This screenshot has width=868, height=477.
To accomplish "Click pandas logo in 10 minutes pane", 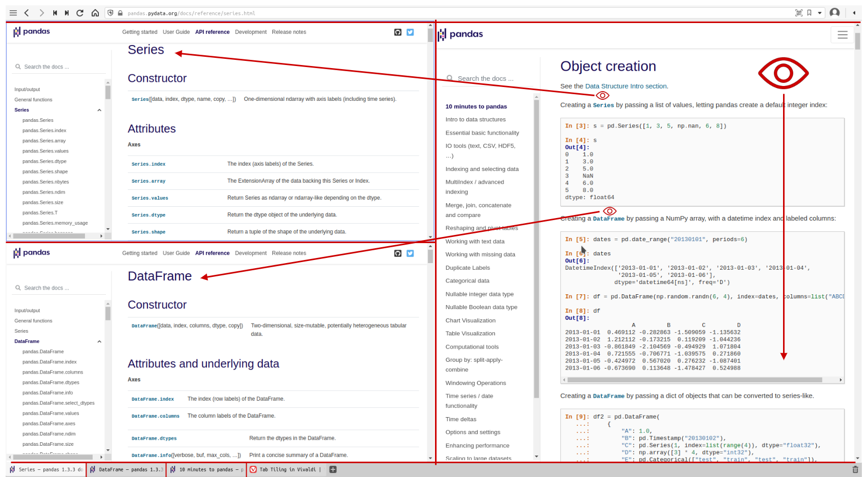I will click(461, 34).
